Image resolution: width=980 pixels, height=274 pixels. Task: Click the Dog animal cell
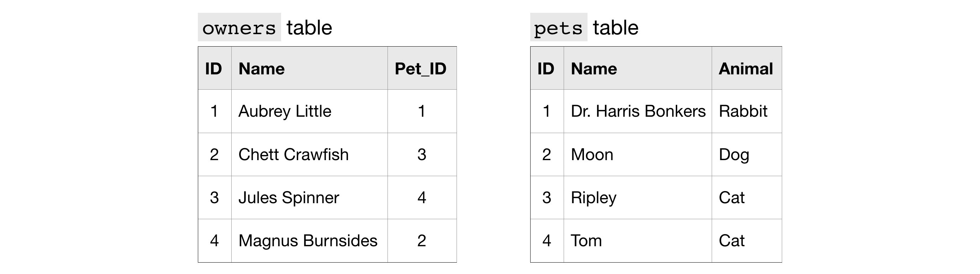pos(734,154)
